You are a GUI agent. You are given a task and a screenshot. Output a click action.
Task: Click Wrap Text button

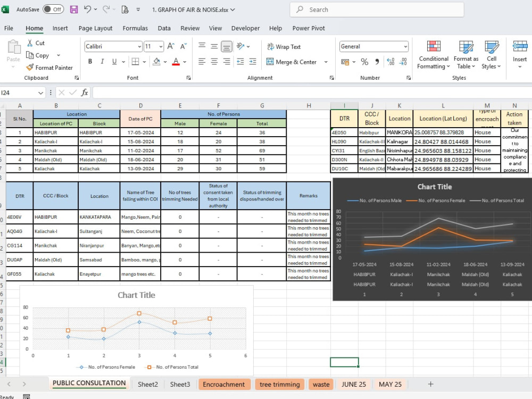(284, 47)
